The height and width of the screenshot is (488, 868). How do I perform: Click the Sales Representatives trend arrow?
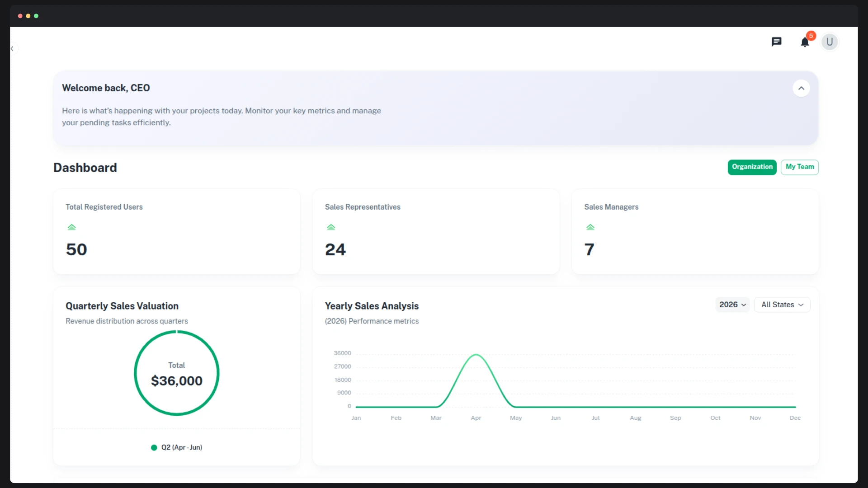331,227
